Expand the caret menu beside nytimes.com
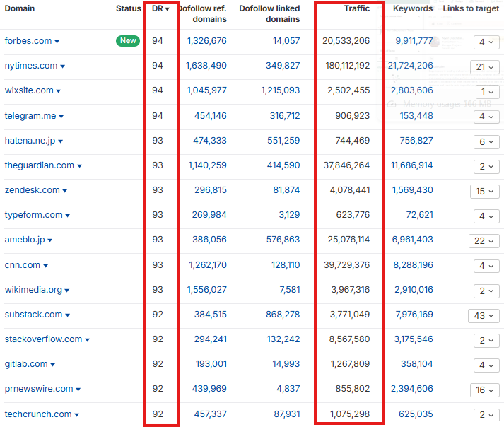 pos(63,66)
